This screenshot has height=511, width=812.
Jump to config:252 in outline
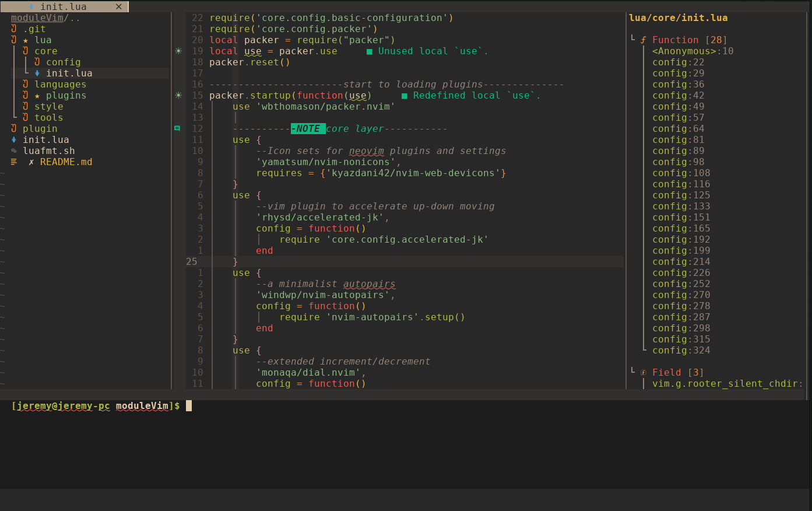(x=681, y=284)
